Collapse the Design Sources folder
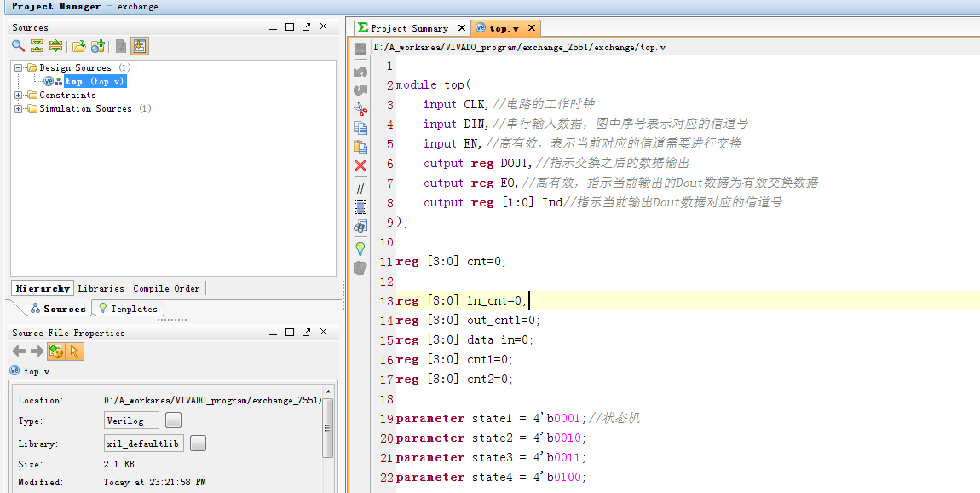Viewport: 980px width, 493px height. point(19,67)
